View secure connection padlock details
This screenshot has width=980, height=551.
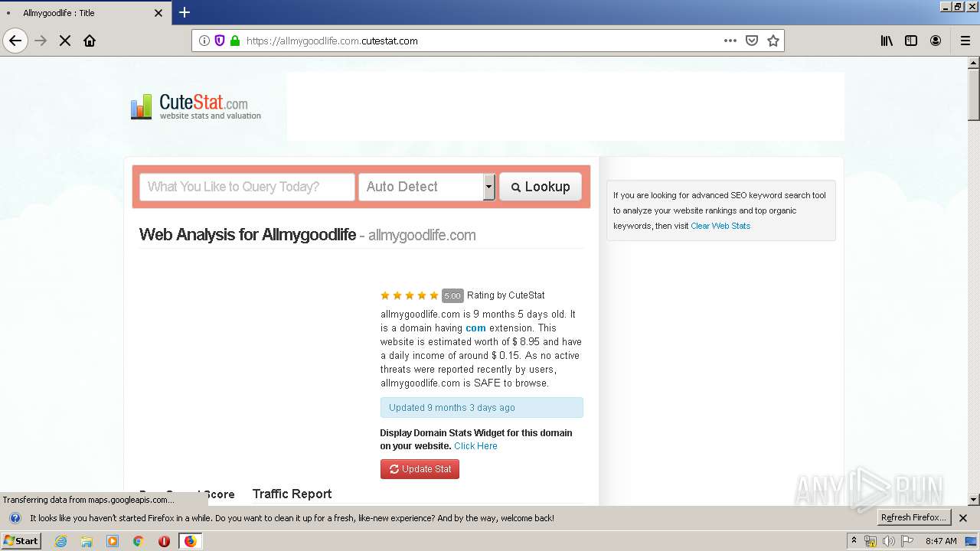(x=235, y=41)
